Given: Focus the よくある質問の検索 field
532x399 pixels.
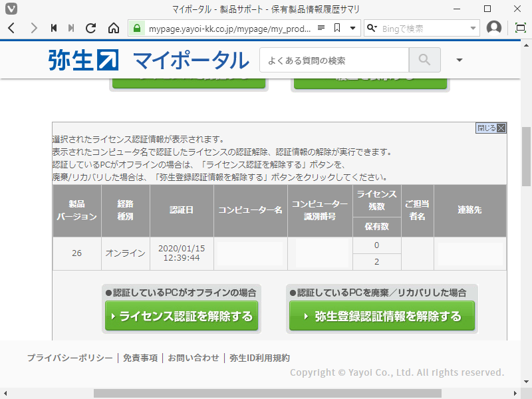Looking at the screenshot, I should (x=334, y=61).
